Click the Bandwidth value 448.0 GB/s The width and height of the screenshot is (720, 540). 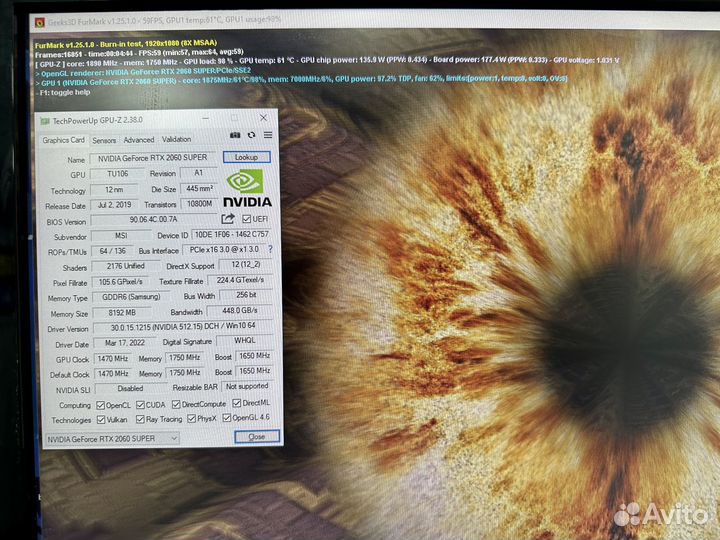(240, 311)
